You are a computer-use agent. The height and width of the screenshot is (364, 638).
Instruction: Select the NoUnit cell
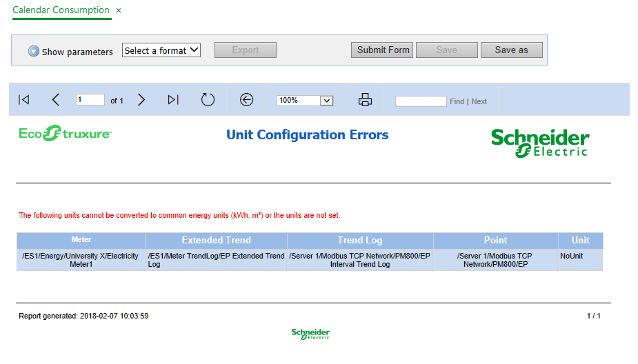[581, 260]
